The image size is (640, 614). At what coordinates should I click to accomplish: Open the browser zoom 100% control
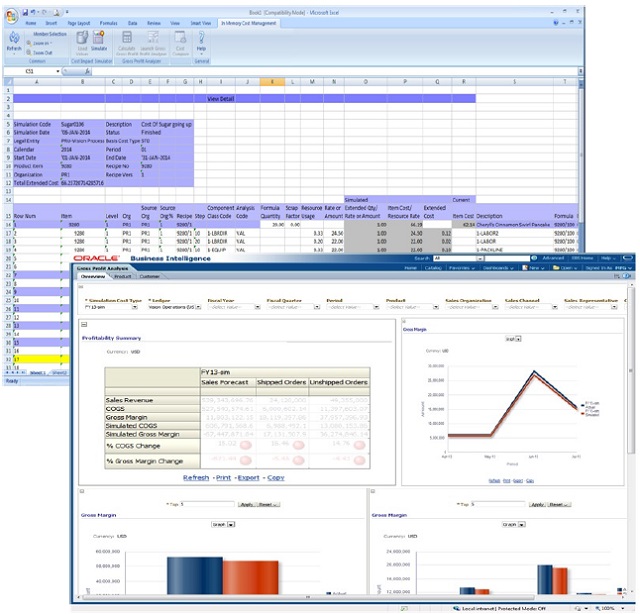(x=610, y=609)
